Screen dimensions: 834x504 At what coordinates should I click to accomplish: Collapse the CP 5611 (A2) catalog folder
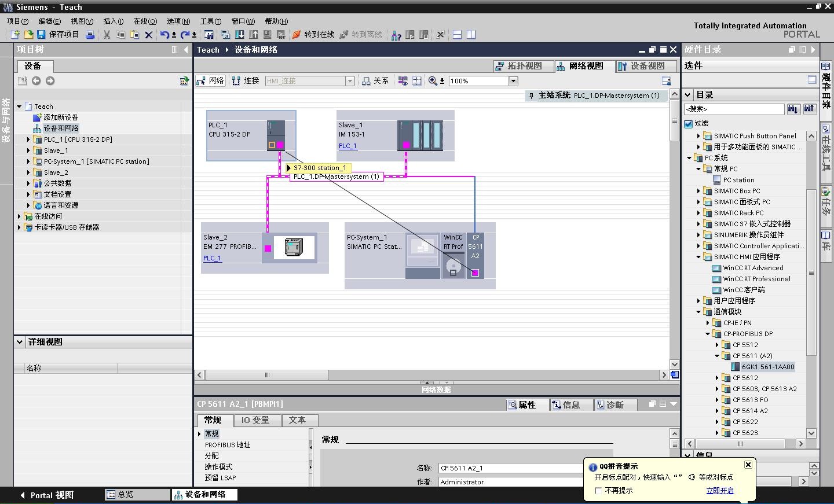717,356
